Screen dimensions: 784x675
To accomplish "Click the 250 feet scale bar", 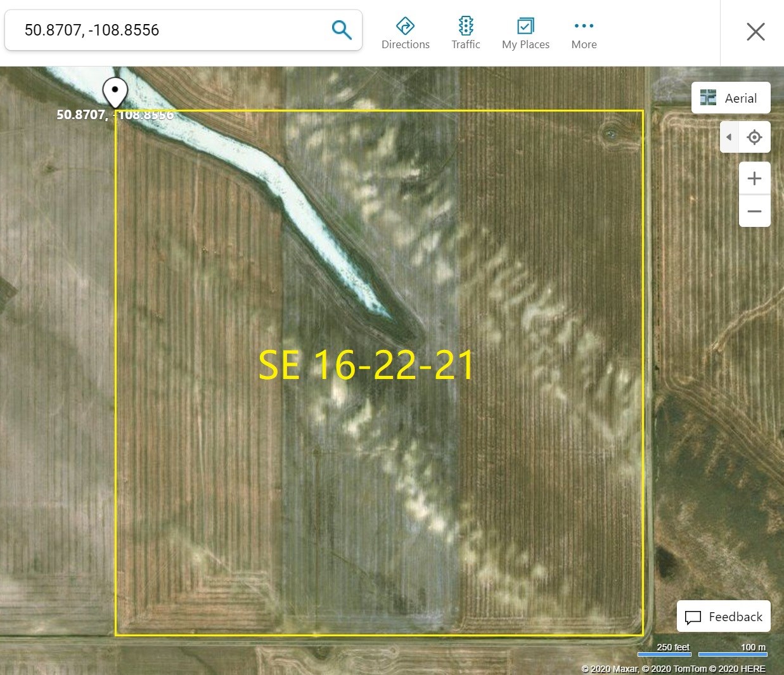I will click(x=664, y=653).
